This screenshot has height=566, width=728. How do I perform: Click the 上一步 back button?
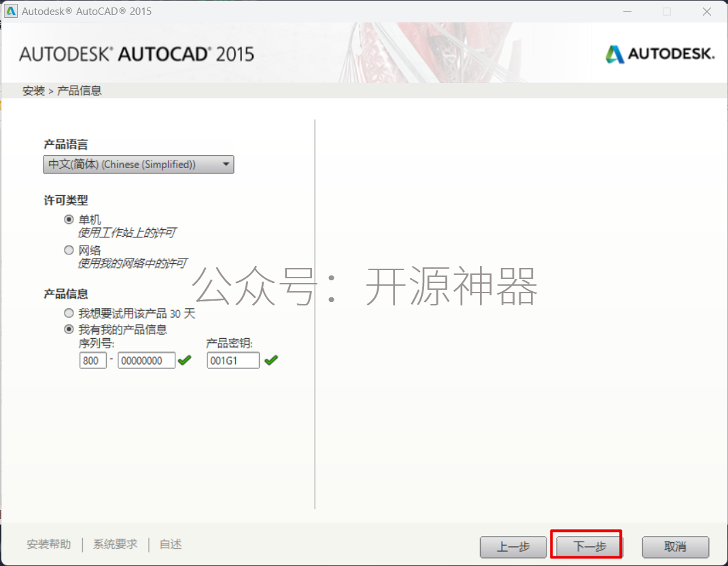(513, 546)
